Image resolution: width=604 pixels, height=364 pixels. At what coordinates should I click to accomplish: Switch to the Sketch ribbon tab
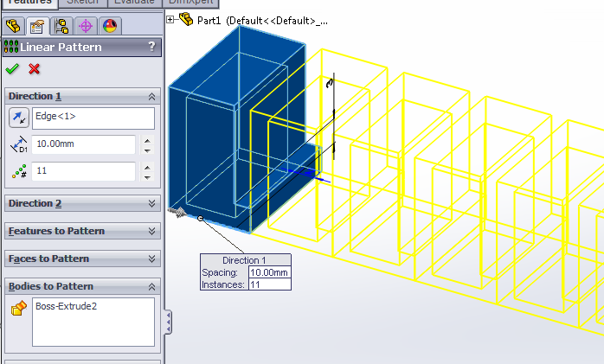pos(82,3)
